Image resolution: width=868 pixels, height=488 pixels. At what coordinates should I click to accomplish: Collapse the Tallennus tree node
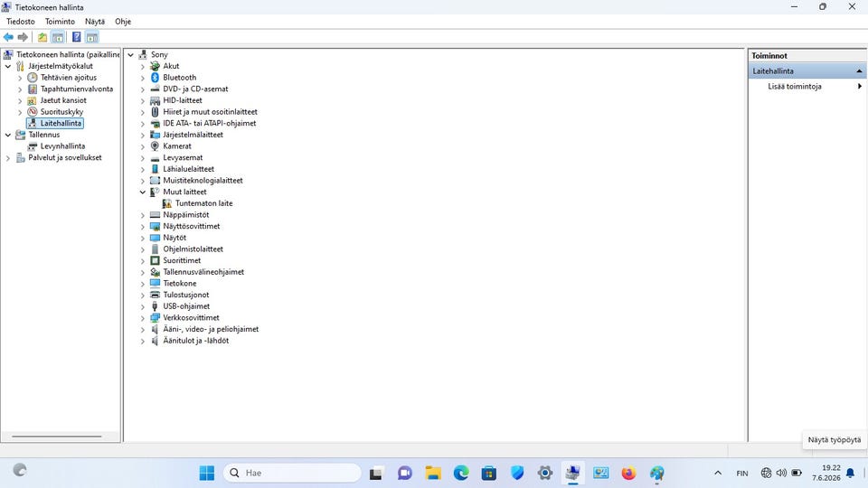8,135
